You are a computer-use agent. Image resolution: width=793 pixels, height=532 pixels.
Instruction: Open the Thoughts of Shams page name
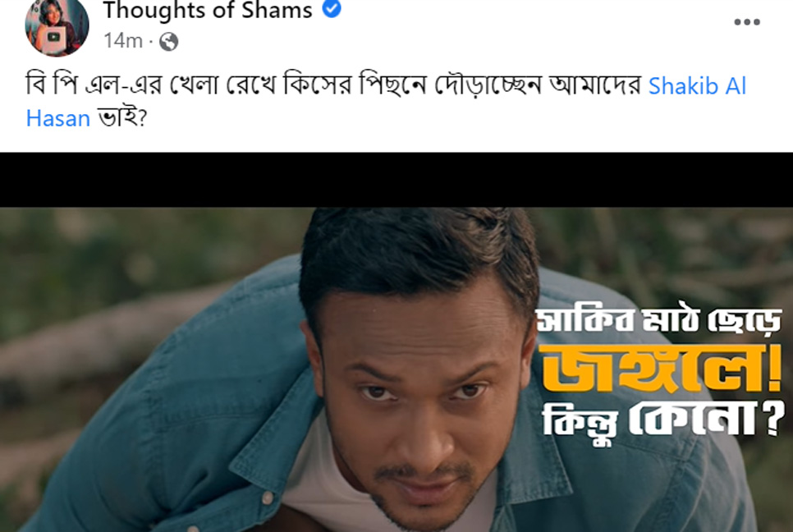point(208,10)
